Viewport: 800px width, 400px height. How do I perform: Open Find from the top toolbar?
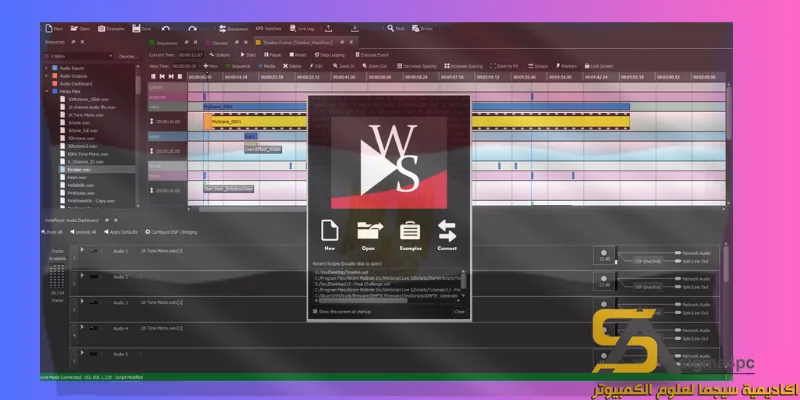395,29
